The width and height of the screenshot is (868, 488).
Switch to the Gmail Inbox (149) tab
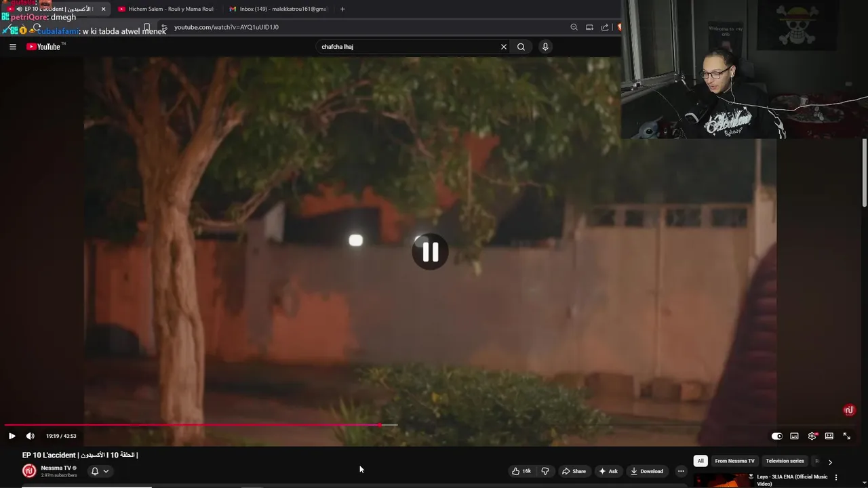[x=278, y=9]
